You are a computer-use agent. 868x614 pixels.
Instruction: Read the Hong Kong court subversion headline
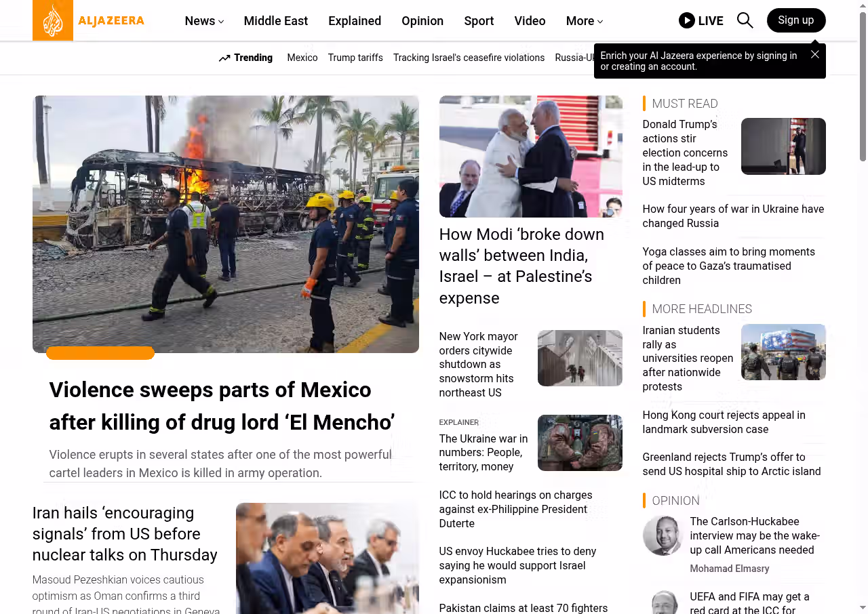click(x=724, y=422)
